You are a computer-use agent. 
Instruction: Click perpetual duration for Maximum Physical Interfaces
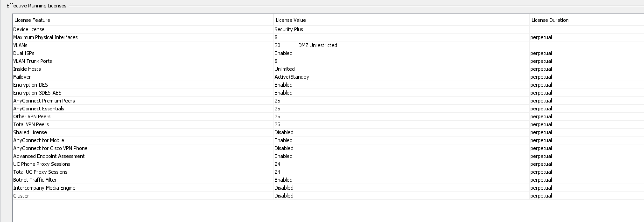point(541,38)
